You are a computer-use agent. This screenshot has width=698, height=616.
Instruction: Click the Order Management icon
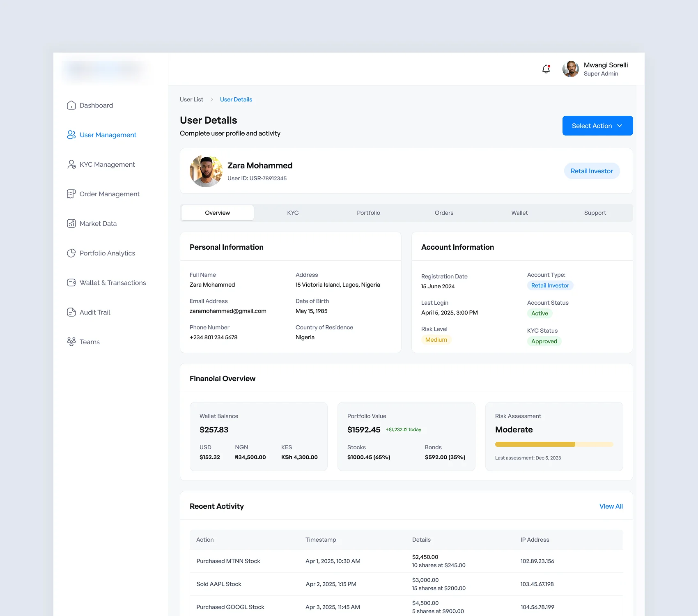71,194
